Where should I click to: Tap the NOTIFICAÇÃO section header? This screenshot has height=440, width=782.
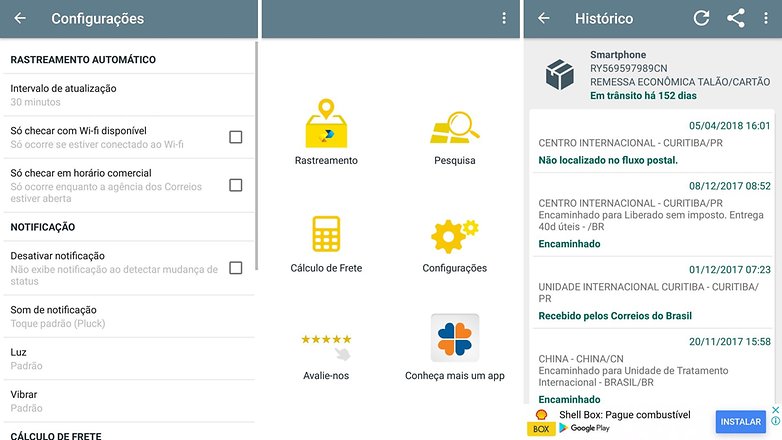[43, 227]
